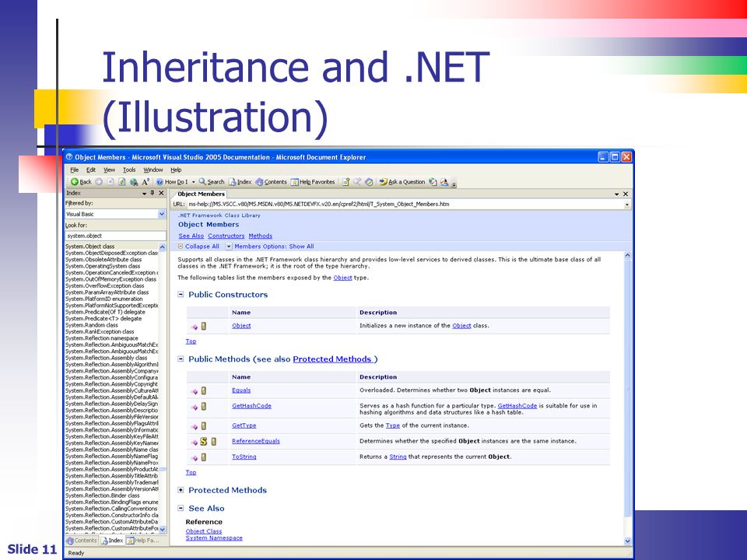Click the Look for field containing system.object
This screenshot has height=560, width=747.
[x=115, y=236]
